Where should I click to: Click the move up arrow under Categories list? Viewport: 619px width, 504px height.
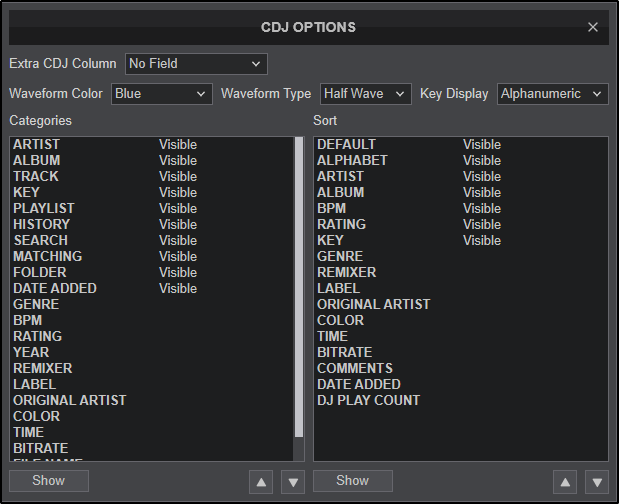coord(261,482)
